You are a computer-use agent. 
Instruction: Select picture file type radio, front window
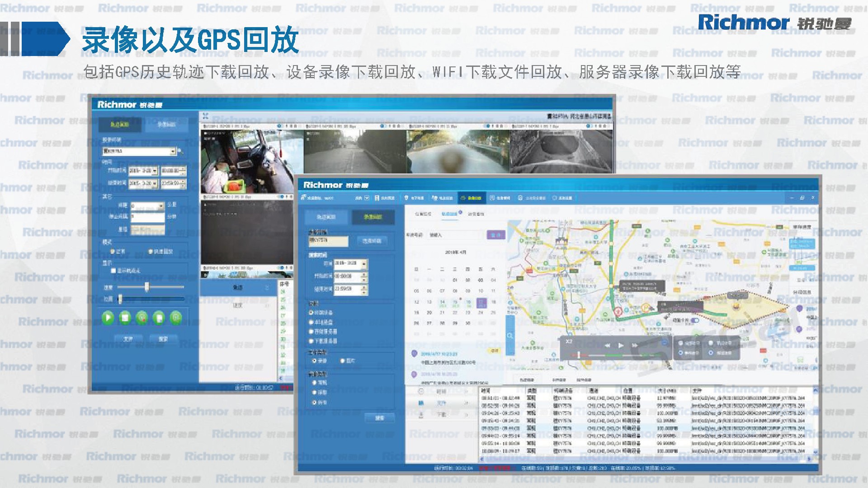(x=343, y=361)
